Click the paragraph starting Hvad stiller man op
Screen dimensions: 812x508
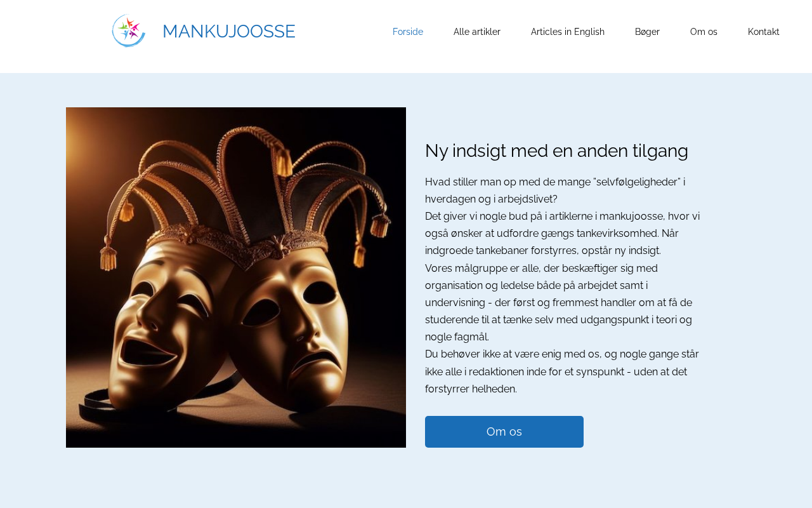pos(555,190)
